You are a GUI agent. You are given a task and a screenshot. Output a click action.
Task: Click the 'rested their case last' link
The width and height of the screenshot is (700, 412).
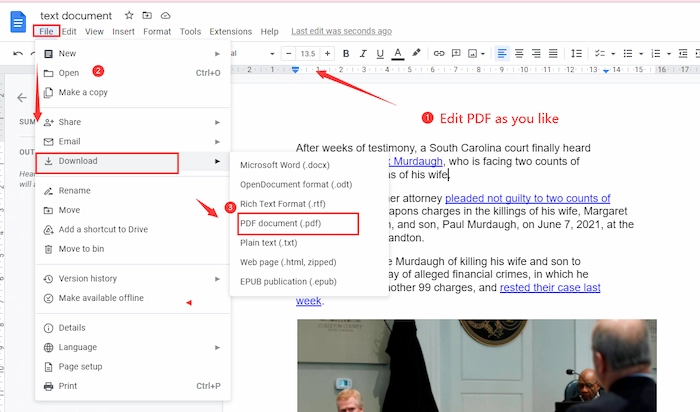pos(550,287)
